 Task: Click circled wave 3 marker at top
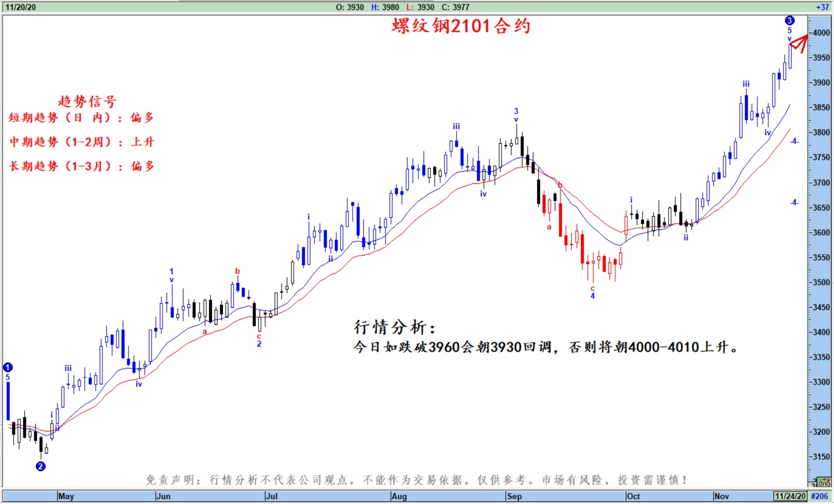tap(789, 20)
